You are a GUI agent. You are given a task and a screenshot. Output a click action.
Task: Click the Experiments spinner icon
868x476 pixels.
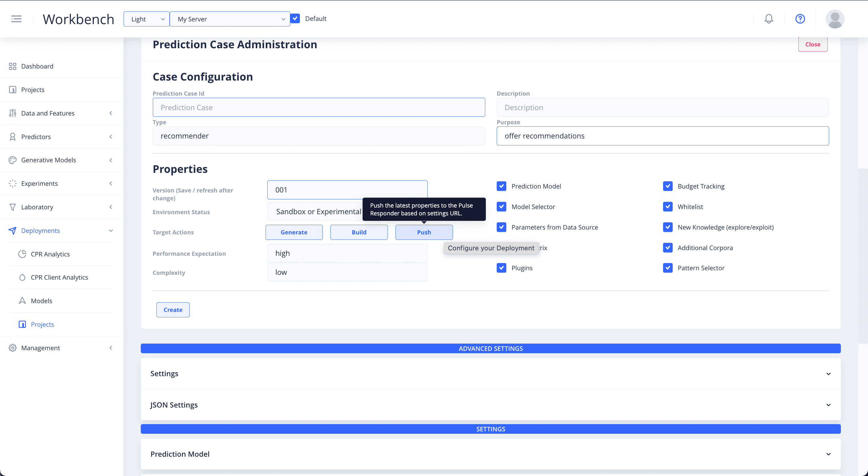click(x=12, y=183)
